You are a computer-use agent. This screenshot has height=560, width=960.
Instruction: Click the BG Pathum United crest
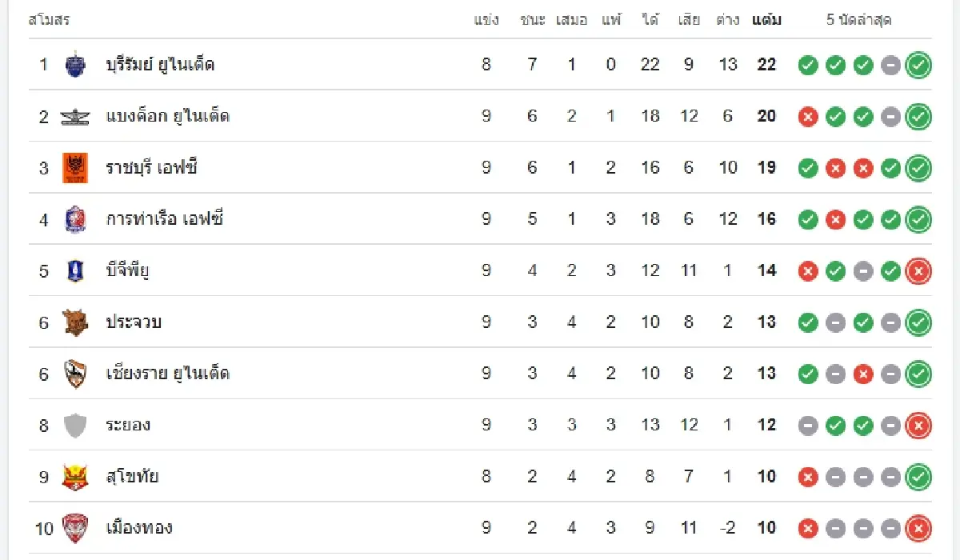74,270
